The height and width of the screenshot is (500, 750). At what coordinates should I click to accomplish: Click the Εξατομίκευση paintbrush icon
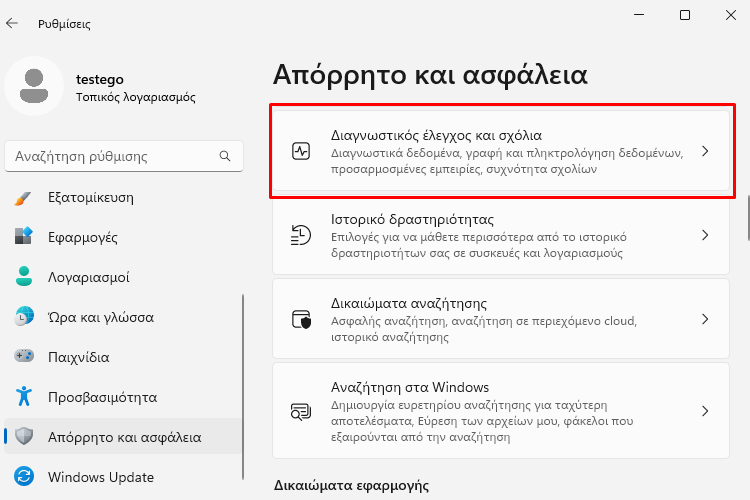(x=23, y=198)
